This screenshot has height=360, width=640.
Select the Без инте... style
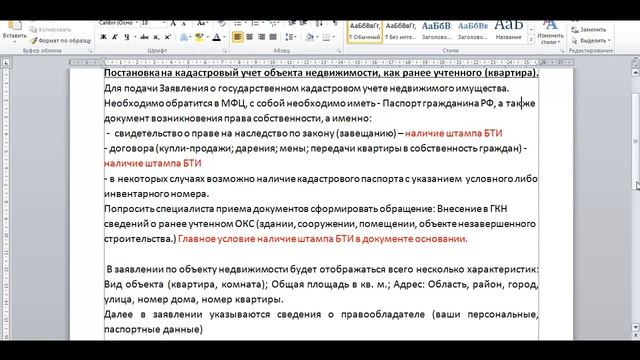(x=400, y=31)
